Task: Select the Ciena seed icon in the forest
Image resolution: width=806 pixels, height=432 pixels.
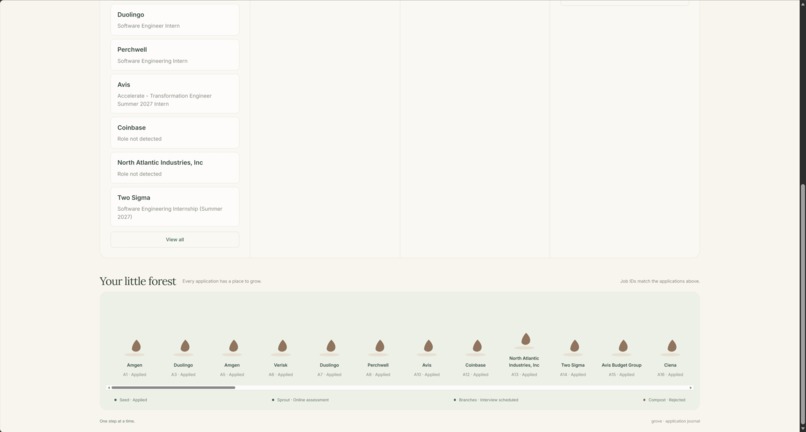Action: 672,346
